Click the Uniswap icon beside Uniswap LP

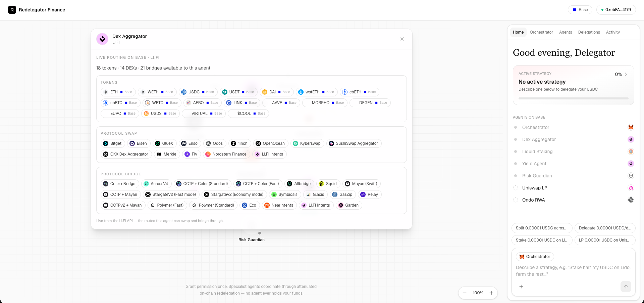[631, 188]
